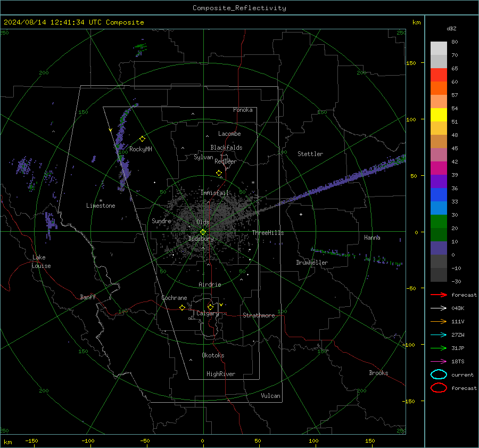Select the 51 dBZ yellow swatch
Screen dimensions: 479x448
coord(439,115)
